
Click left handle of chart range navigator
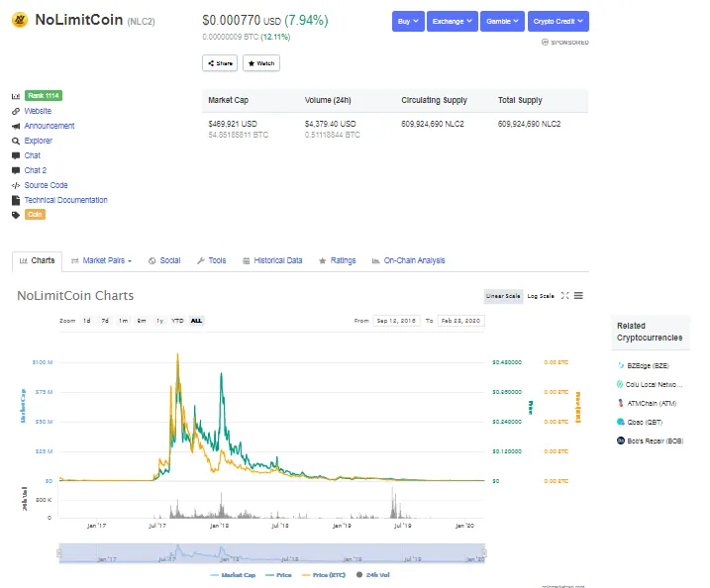tap(59, 553)
